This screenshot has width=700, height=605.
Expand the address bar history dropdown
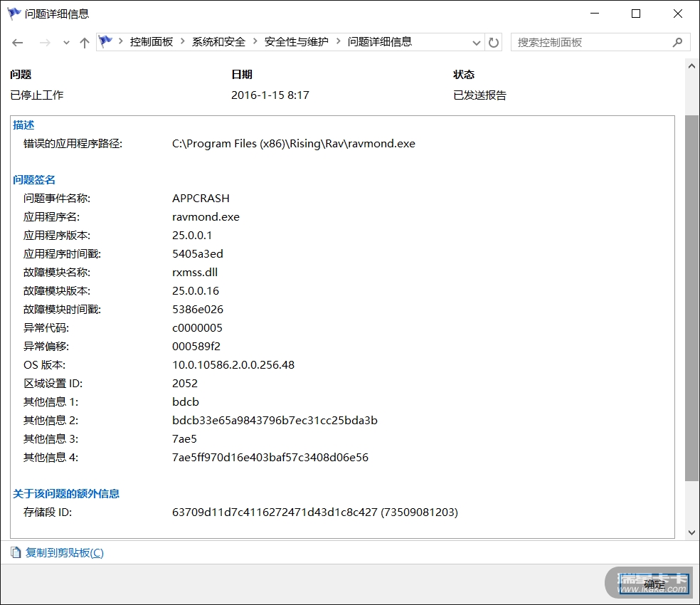477,43
